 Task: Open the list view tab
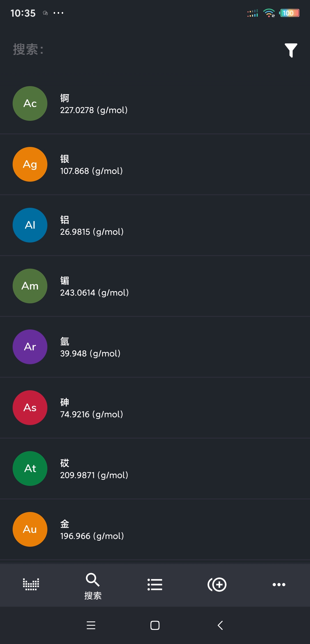coord(155,585)
